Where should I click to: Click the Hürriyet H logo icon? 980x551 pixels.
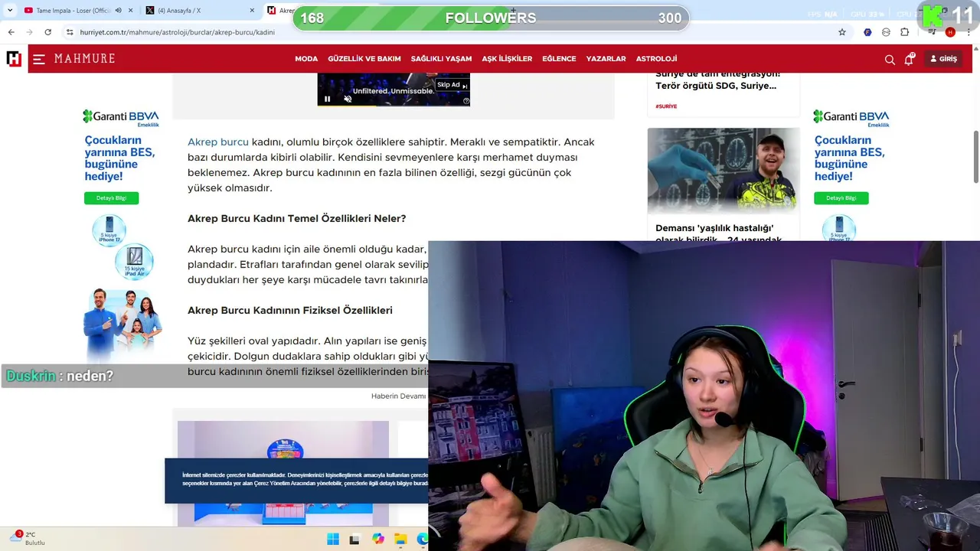[14, 59]
